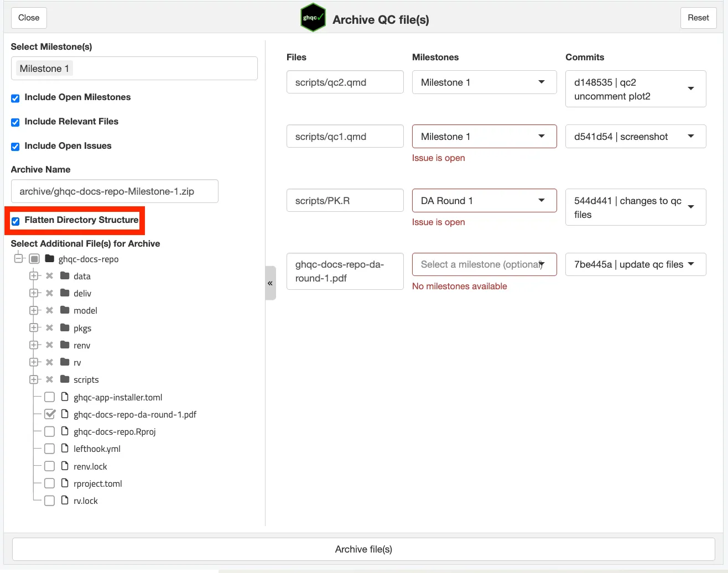Click the X mark beside deliv folder
The height and width of the screenshot is (573, 728).
coord(49,293)
